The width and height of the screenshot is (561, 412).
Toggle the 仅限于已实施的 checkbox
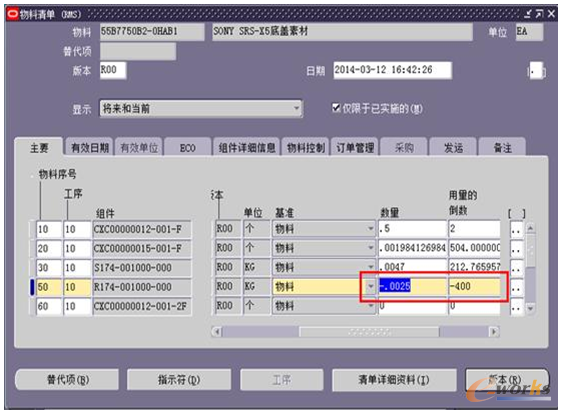(x=336, y=108)
